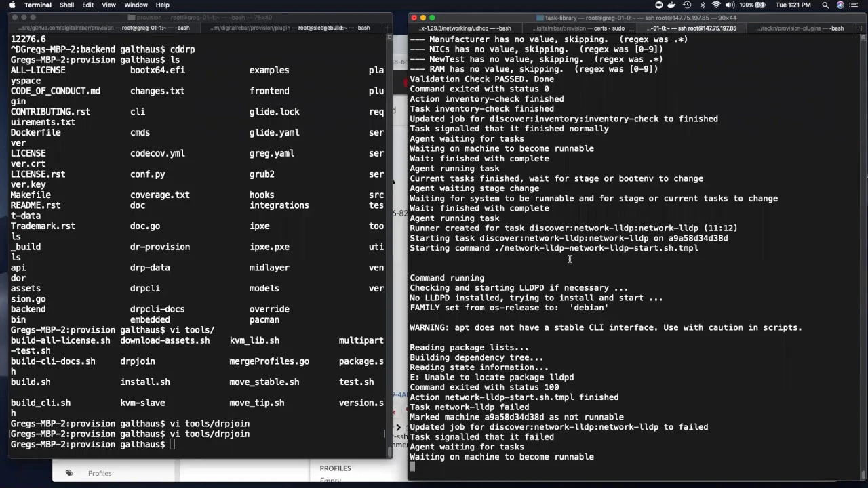Open the Apple menu
This screenshot has height=488, width=868.
(12, 5)
